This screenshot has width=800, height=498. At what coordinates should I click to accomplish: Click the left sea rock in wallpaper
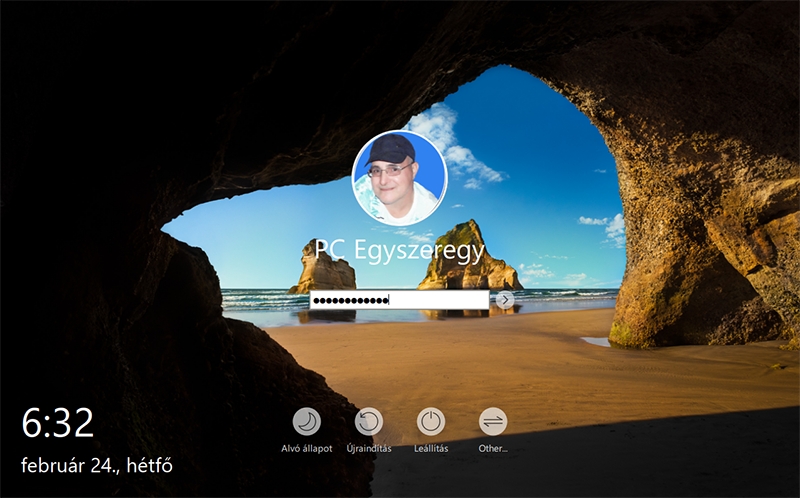[320, 269]
